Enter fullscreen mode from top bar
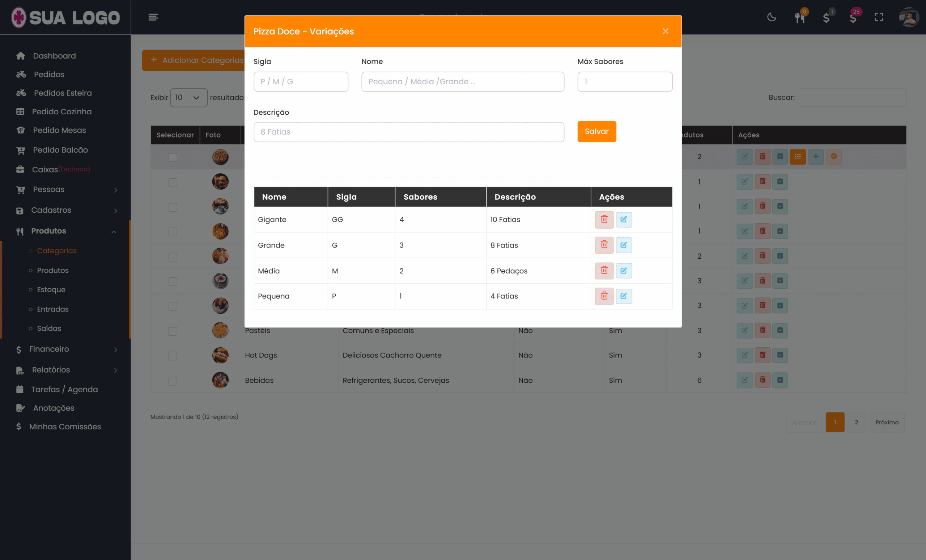This screenshot has height=560, width=926. point(879,17)
